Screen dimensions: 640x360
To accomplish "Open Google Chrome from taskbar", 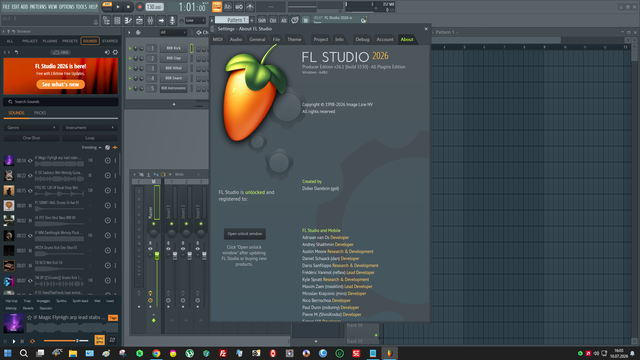I will pos(156,353).
